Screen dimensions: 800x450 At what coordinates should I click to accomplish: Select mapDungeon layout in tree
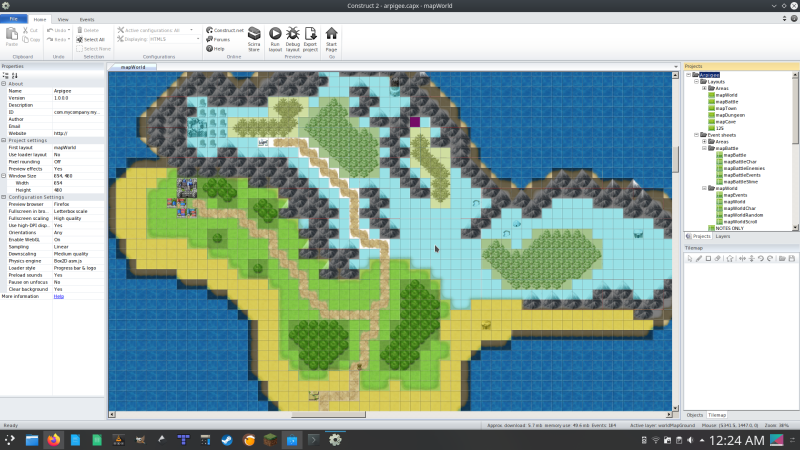(x=730, y=115)
